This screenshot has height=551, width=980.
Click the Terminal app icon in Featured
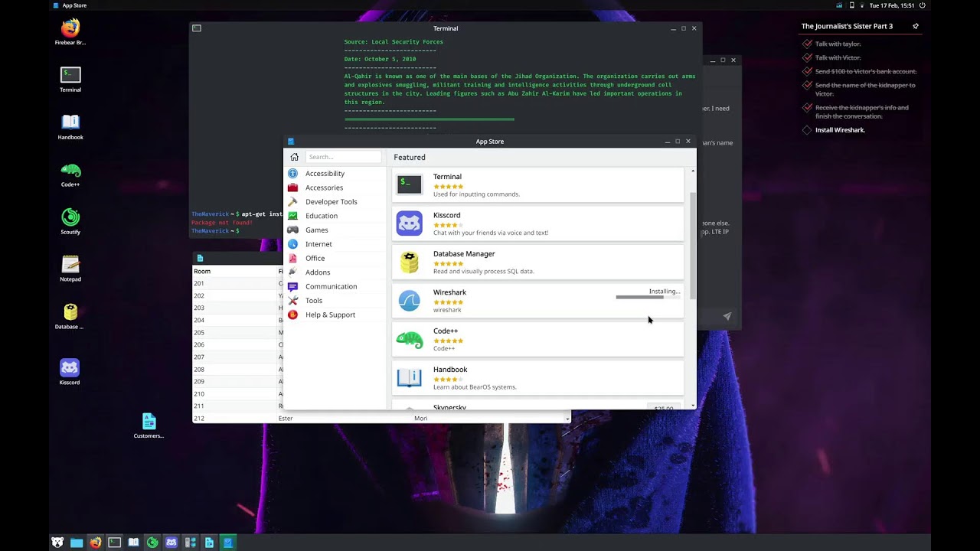pos(410,184)
